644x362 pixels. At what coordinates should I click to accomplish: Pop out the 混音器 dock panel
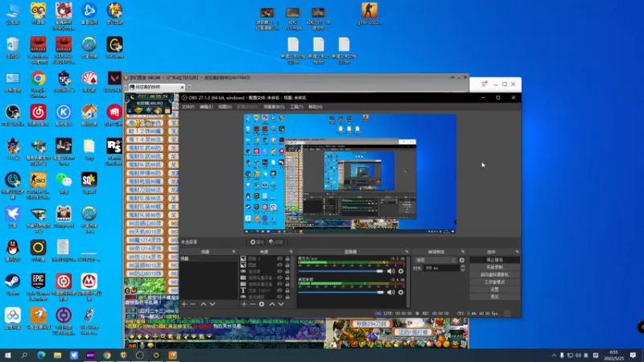(x=407, y=252)
